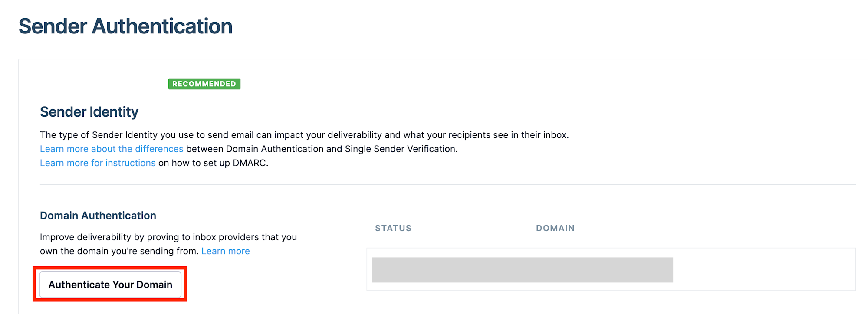Click the horizontal divider below the DMARC line
Image resolution: width=868 pixels, height=314 pixels.
(x=447, y=184)
